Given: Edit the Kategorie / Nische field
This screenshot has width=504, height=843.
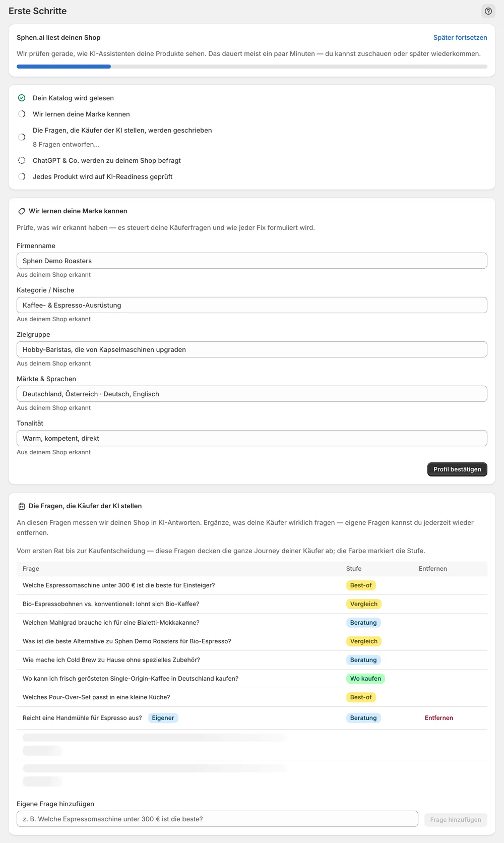Looking at the screenshot, I should 252,305.
